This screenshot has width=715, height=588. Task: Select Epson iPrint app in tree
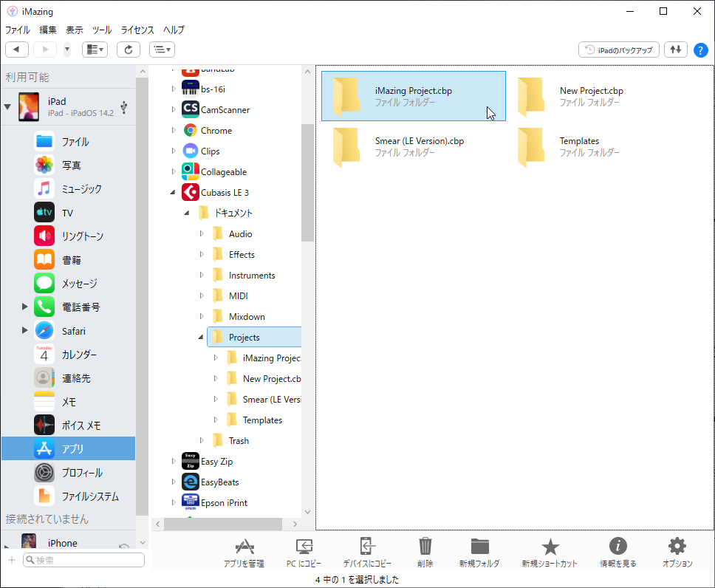point(224,503)
